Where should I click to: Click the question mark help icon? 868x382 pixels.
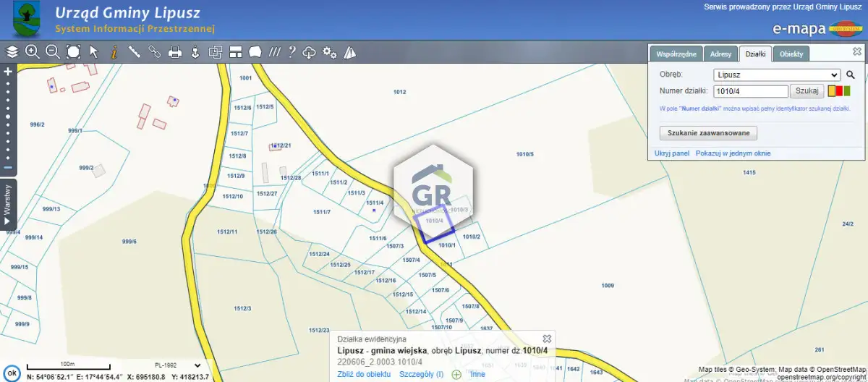[x=292, y=51]
